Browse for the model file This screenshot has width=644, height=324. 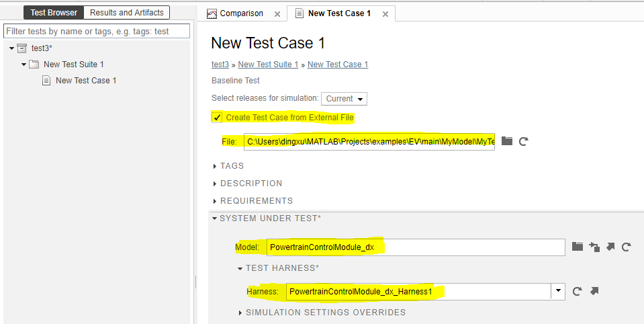[x=578, y=247]
